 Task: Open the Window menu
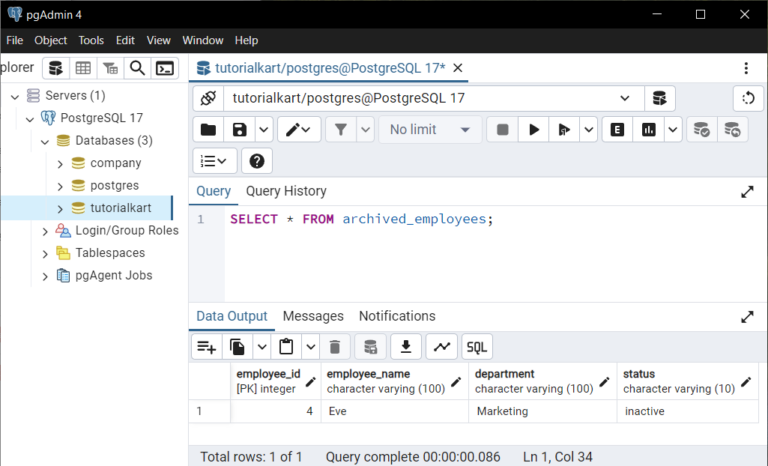tap(203, 40)
